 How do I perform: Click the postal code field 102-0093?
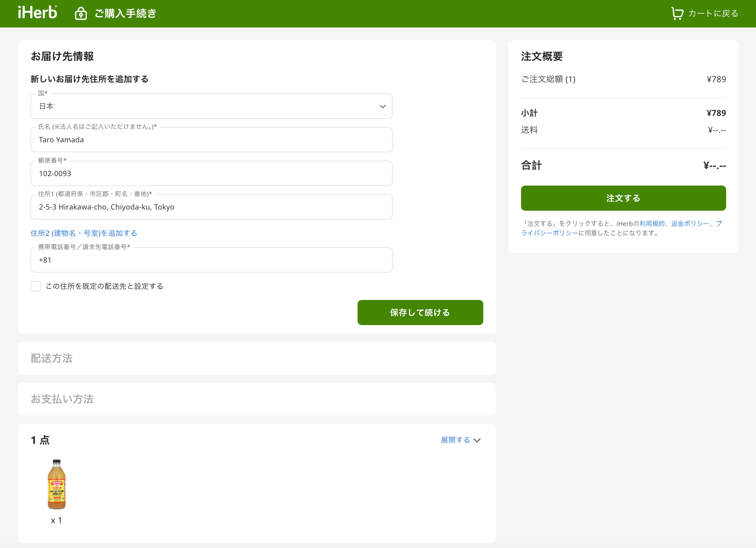[211, 173]
